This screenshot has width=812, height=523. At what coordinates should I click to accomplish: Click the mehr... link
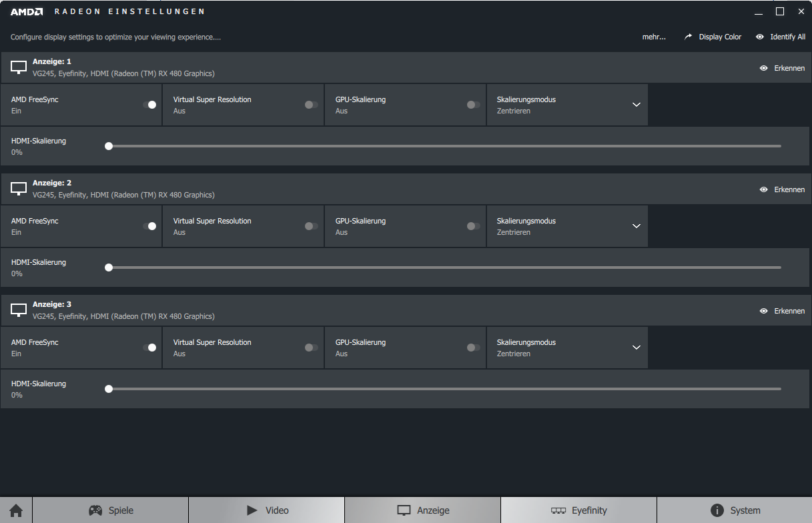point(654,37)
